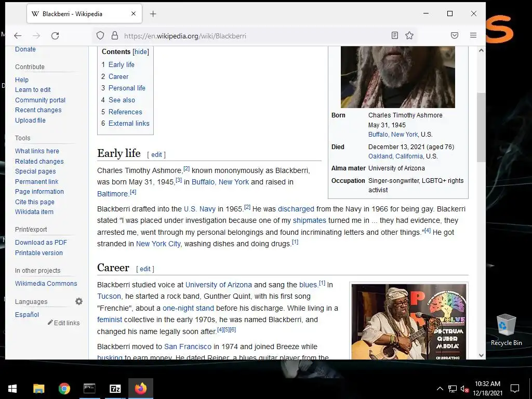
Task: Reload the page with the refresh icon
Action: 55,36
